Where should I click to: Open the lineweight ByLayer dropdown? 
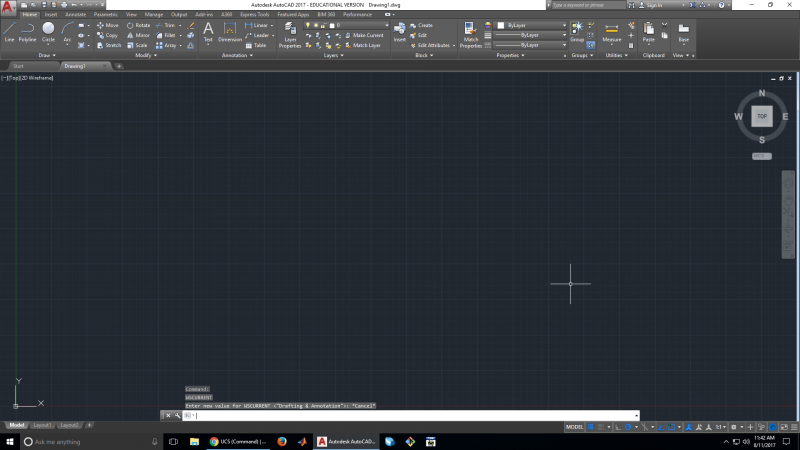click(x=531, y=35)
